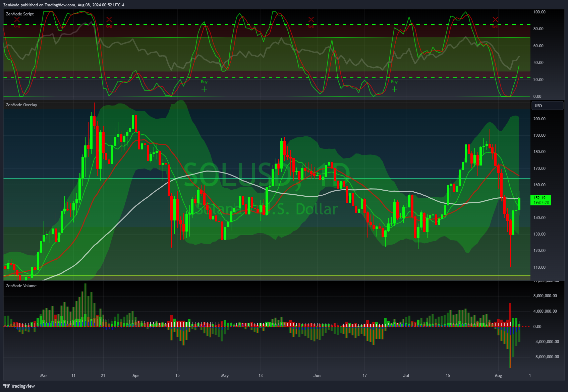Click the 160.00 price axis label
Viewport: 568px width, 392px height.
(x=539, y=185)
